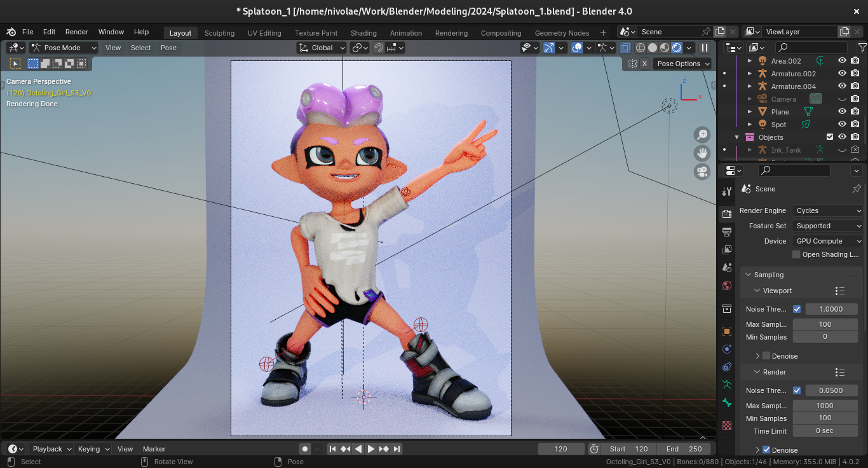Image resolution: width=868 pixels, height=468 pixels.
Task: Pause the viewport render preview
Action: click(705, 48)
